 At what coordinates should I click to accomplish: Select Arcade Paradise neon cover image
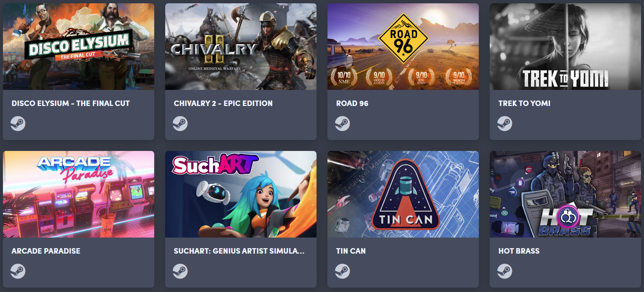point(79,194)
